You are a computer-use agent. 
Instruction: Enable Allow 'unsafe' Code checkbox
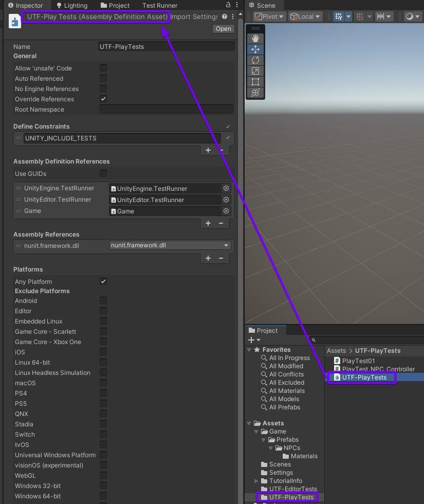(103, 68)
